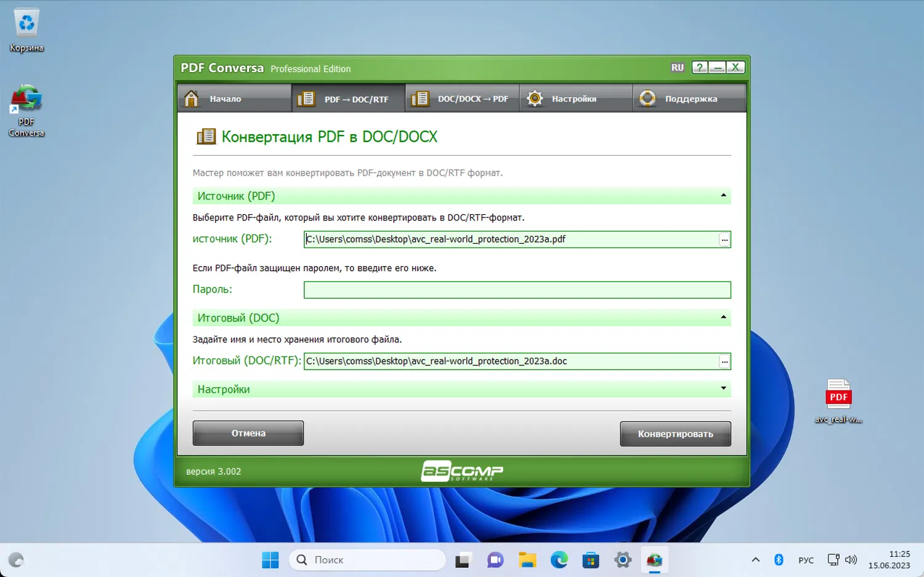Select the Корзина recycle bin desktop icon
This screenshot has height=577, width=924.
[x=26, y=30]
